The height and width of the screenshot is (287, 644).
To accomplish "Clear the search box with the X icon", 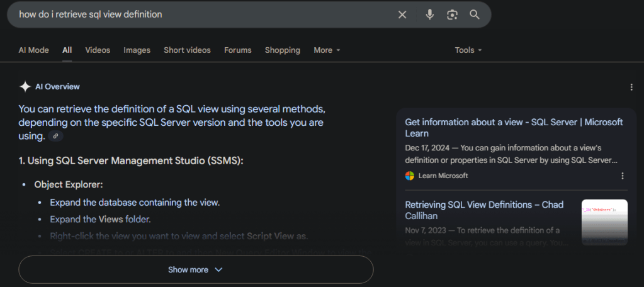I will [x=402, y=14].
